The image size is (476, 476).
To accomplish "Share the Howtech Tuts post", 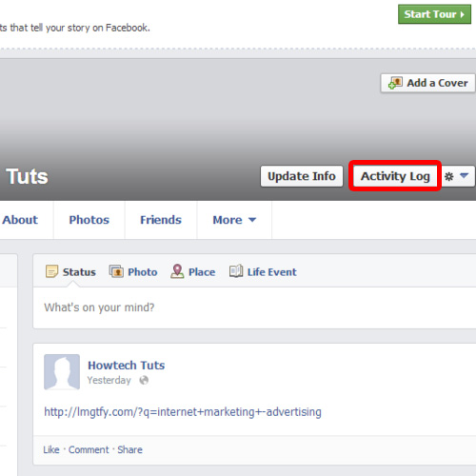I will pyautogui.click(x=129, y=449).
